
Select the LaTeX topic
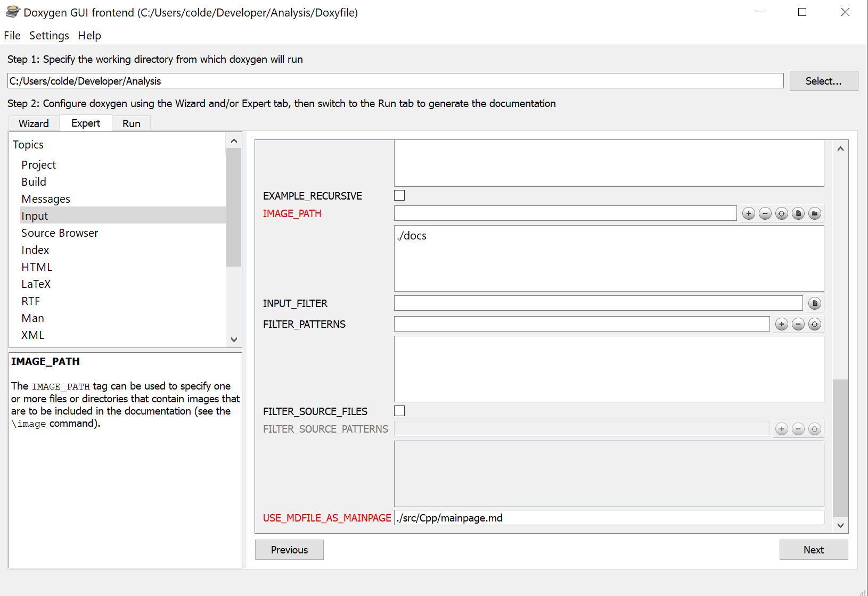[x=36, y=284]
